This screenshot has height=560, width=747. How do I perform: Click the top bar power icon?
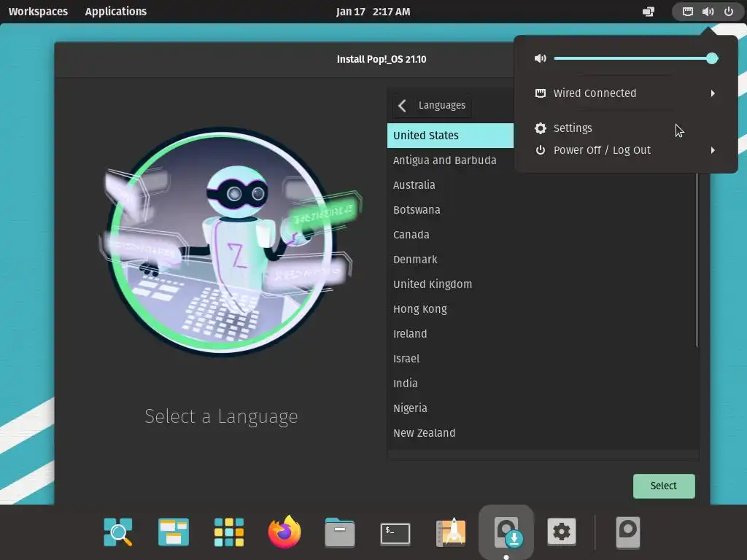click(x=729, y=12)
